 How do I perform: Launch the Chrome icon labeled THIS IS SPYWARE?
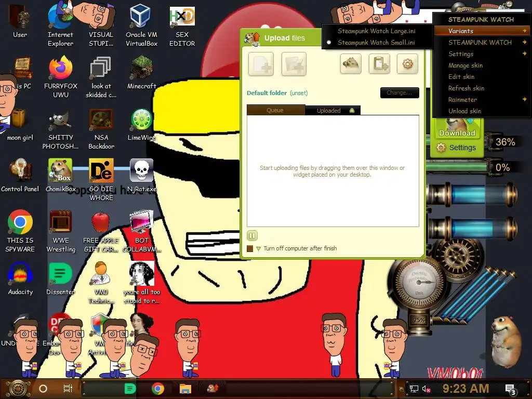(20, 231)
